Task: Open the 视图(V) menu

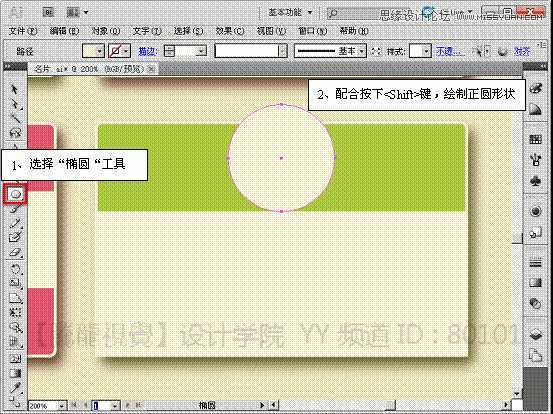Action: 271,31
